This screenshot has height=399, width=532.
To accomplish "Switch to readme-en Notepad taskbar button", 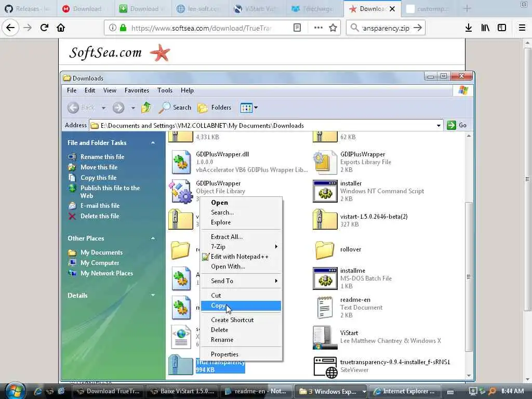I will [256, 391].
